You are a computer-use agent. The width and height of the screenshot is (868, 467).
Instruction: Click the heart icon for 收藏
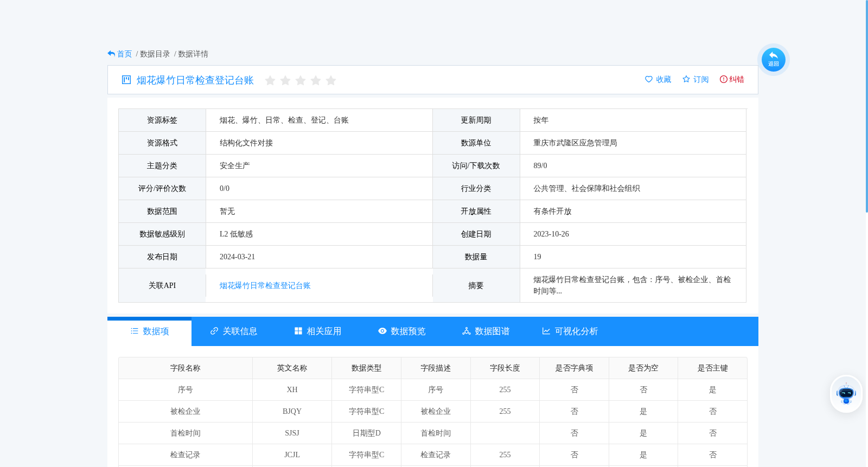click(649, 79)
